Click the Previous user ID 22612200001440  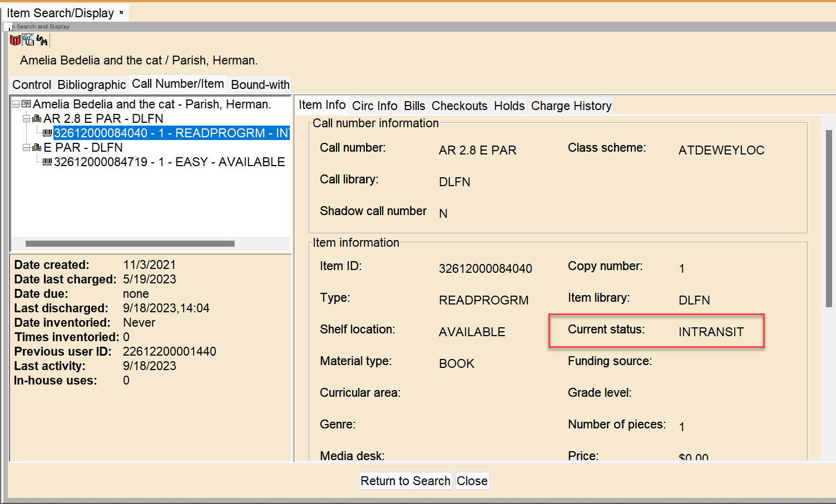click(170, 351)
